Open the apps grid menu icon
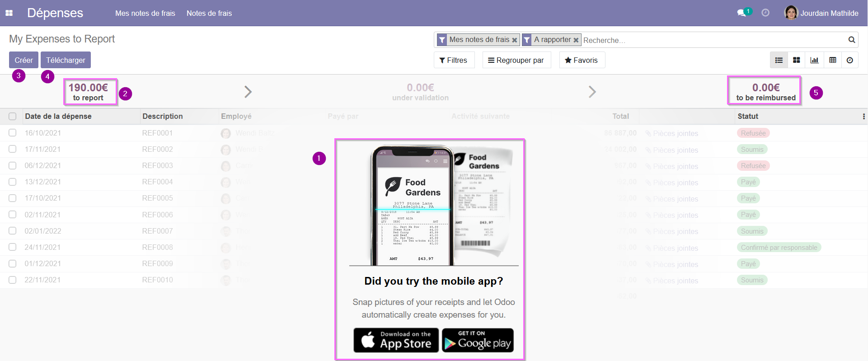Image resolution: width=868 pixels, height=361 pixels. coord(9,13)
